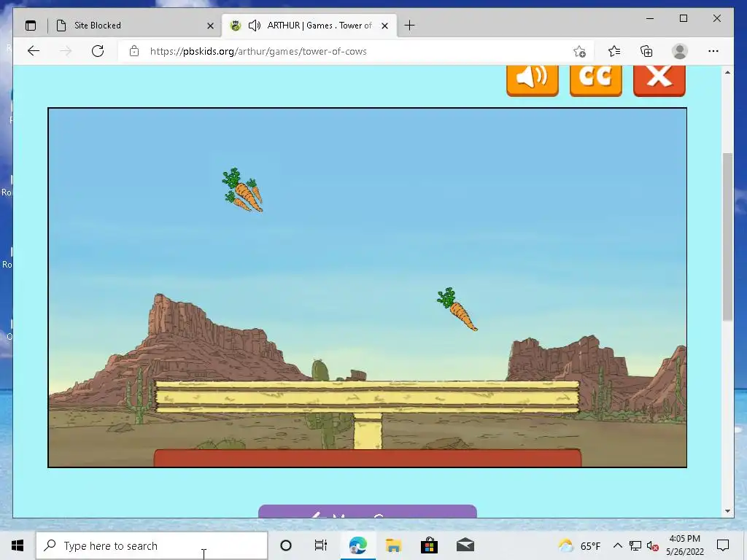Show hidden system tray icons

coord(617,545)
